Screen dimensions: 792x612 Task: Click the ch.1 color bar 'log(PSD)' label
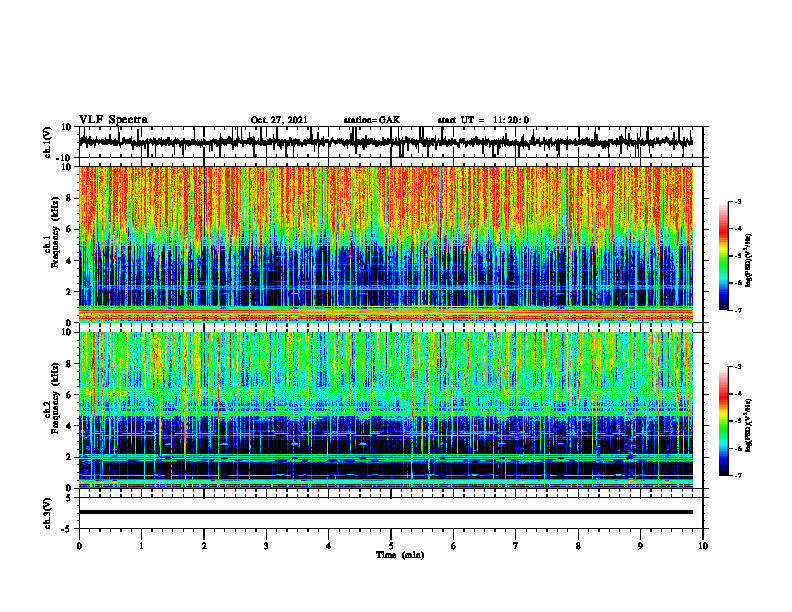tap(748, 260)
